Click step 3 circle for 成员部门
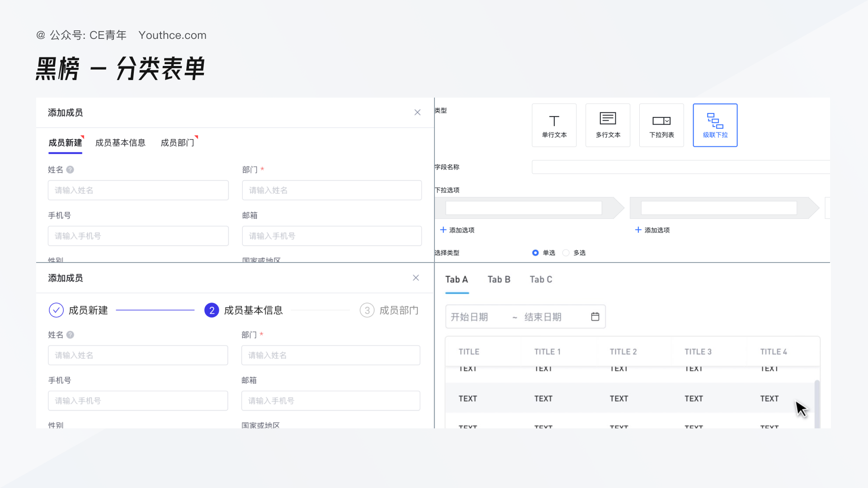This screenshot has height=488, width=868. (367, 310)
